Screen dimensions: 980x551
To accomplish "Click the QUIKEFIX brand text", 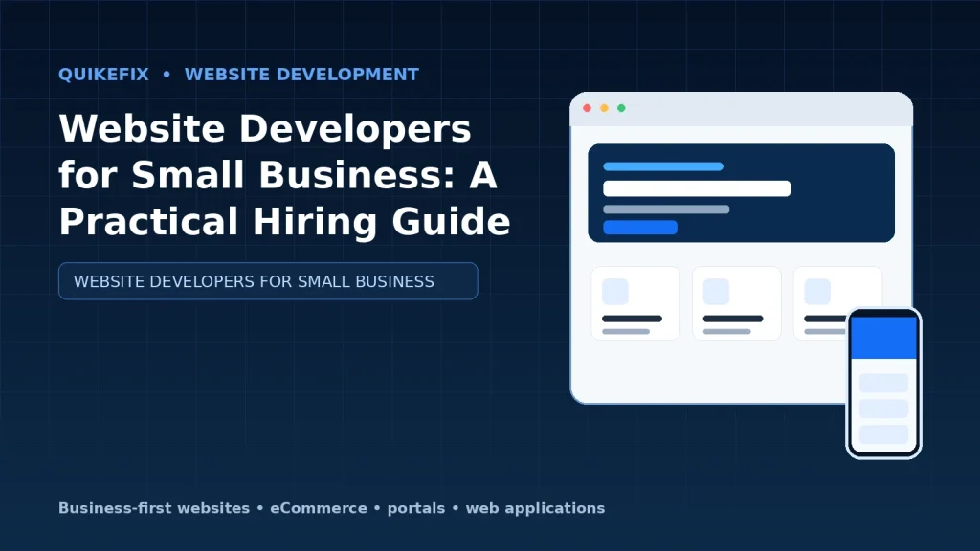I will click(x=103, y=75).
